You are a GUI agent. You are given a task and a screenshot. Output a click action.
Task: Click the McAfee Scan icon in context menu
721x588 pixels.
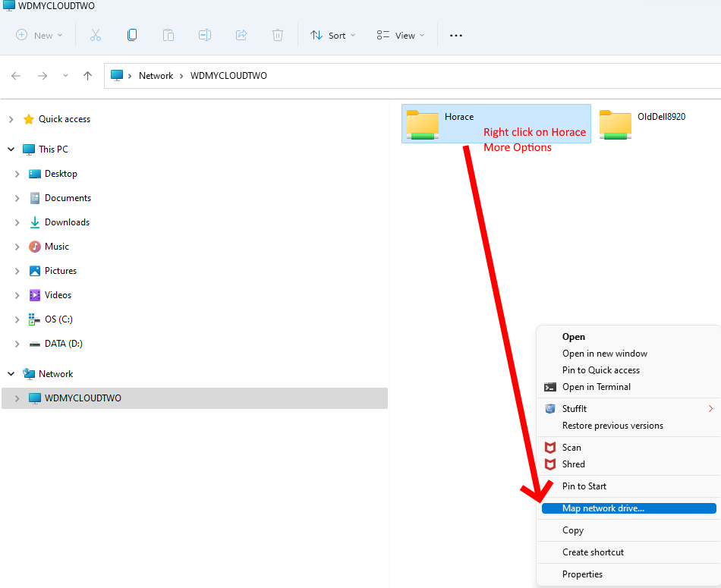point(550,448)
